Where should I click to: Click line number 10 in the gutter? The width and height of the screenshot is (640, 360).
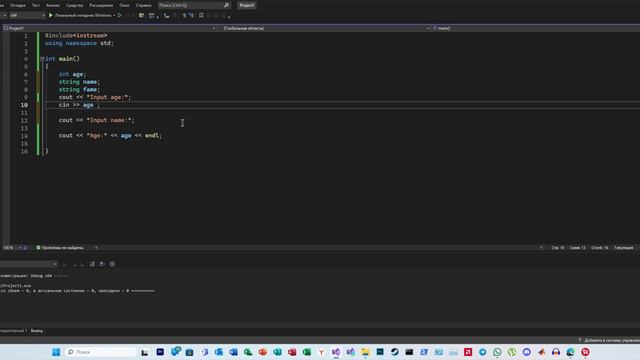coord(24,105)
